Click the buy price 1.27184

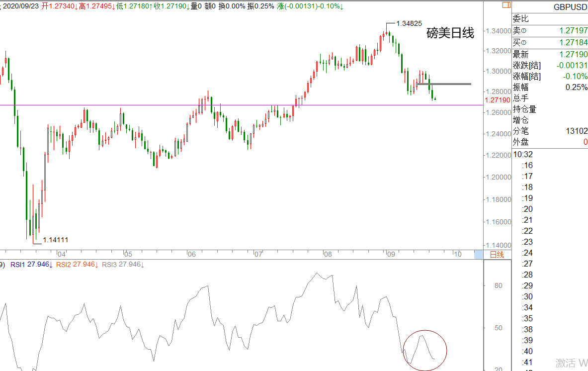pos(574,42)
